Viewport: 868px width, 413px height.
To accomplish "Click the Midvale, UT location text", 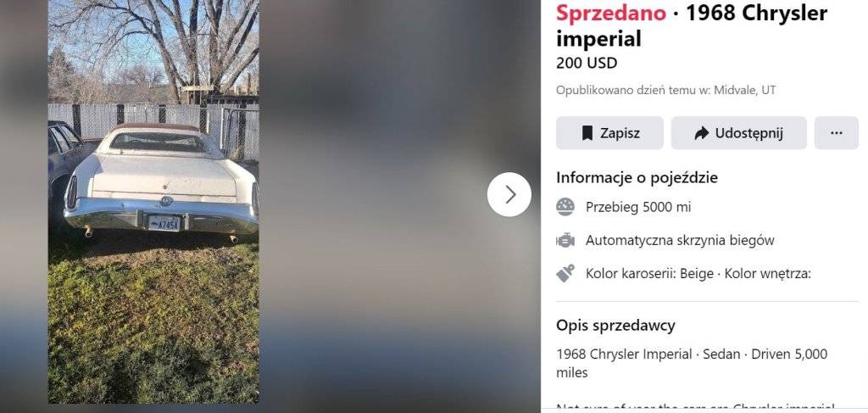I will pos(745,90).
